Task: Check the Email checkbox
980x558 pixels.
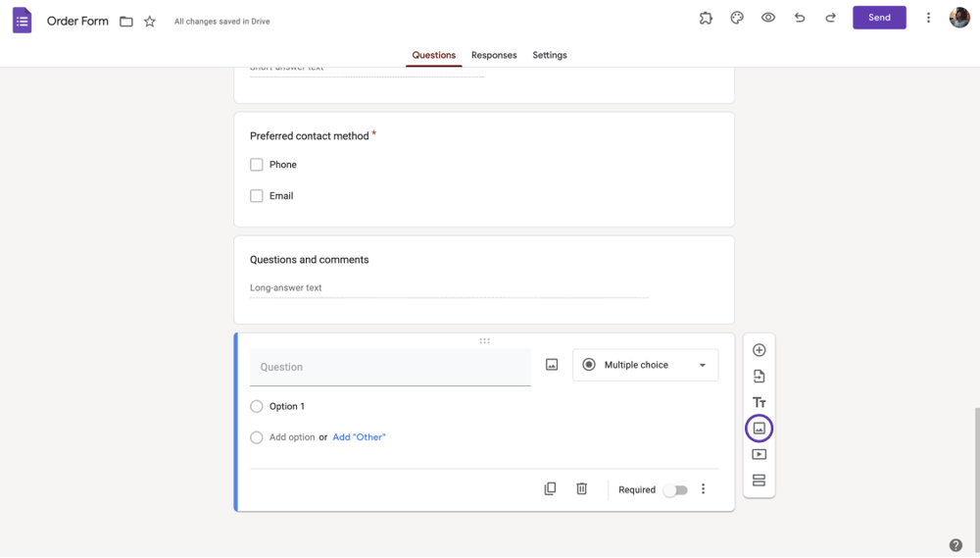Action: 257,196
